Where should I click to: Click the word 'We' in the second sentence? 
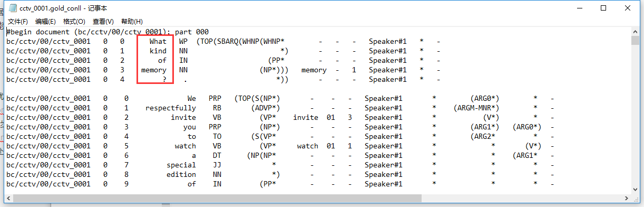point(192,98)
